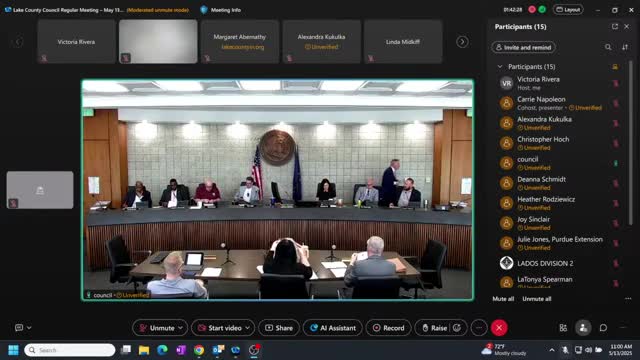The image size is (640, 360).
Task: Click the red recording indicator dot
Action: [532, 9]
